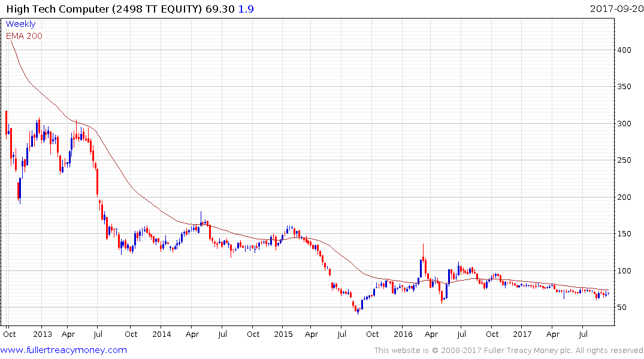This screenshot has height=359, width=644.
Task: Click the 300 price axis label
Action: pos(624,123)
